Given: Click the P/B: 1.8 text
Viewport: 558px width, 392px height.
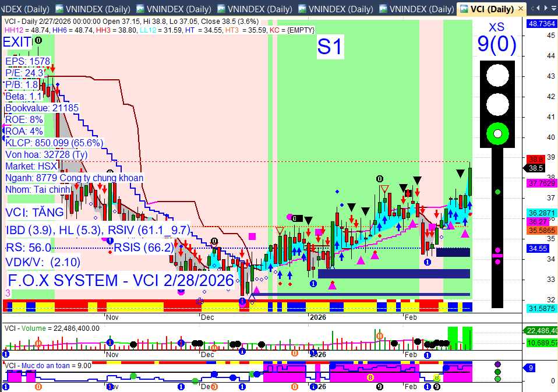Looking at the screenshot, I should click(x=22, y=84).
